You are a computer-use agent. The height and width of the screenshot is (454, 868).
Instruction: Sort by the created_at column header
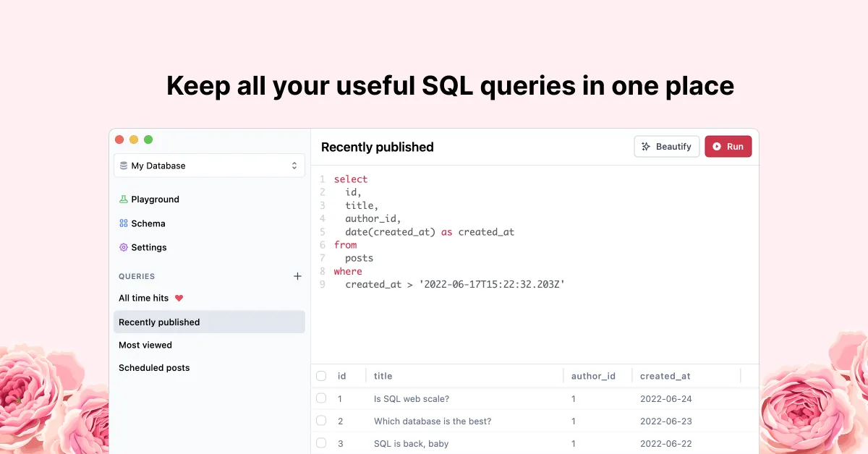point(665,376)
